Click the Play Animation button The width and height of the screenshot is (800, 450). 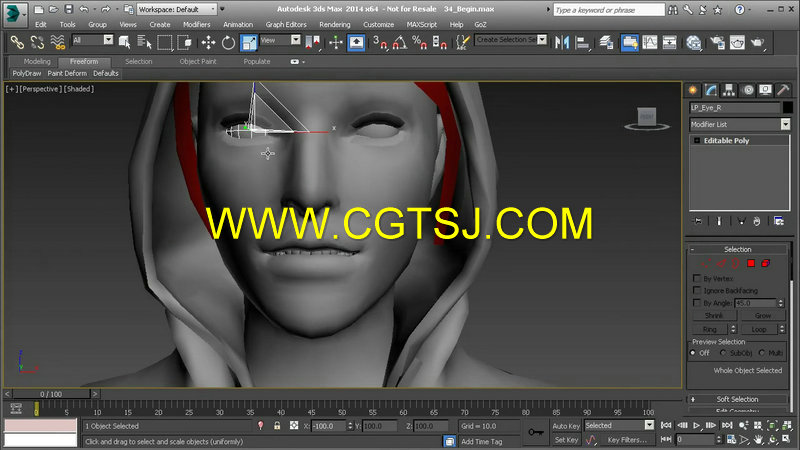[696, 425]
